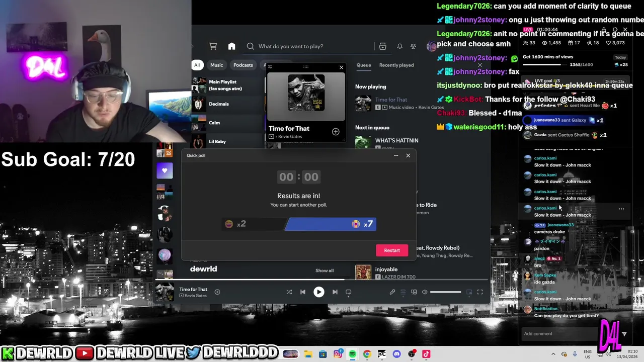Open Google Chrome from the taskbar
Viewport: 644px width, 362px height.
(367, 354)
